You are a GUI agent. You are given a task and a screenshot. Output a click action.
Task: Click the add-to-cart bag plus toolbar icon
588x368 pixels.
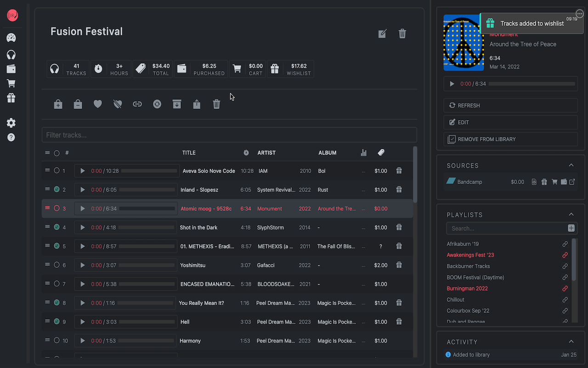58,104
